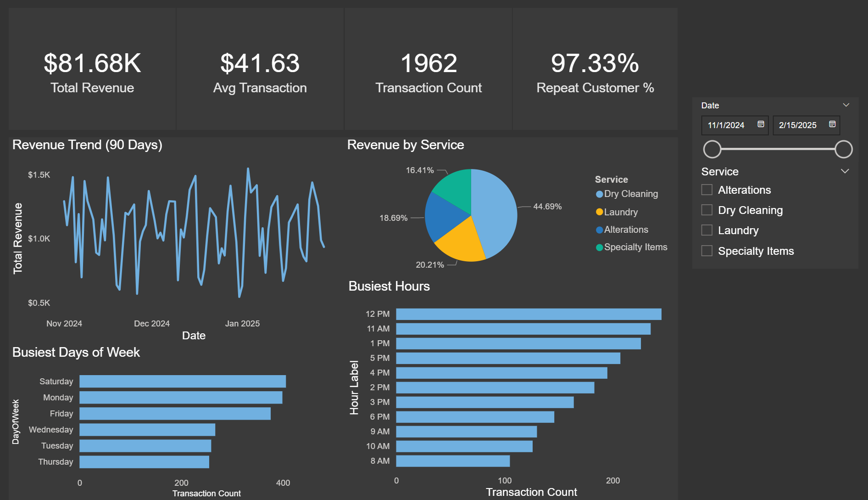Collapse the Service slicer panel

pos(846,171)
